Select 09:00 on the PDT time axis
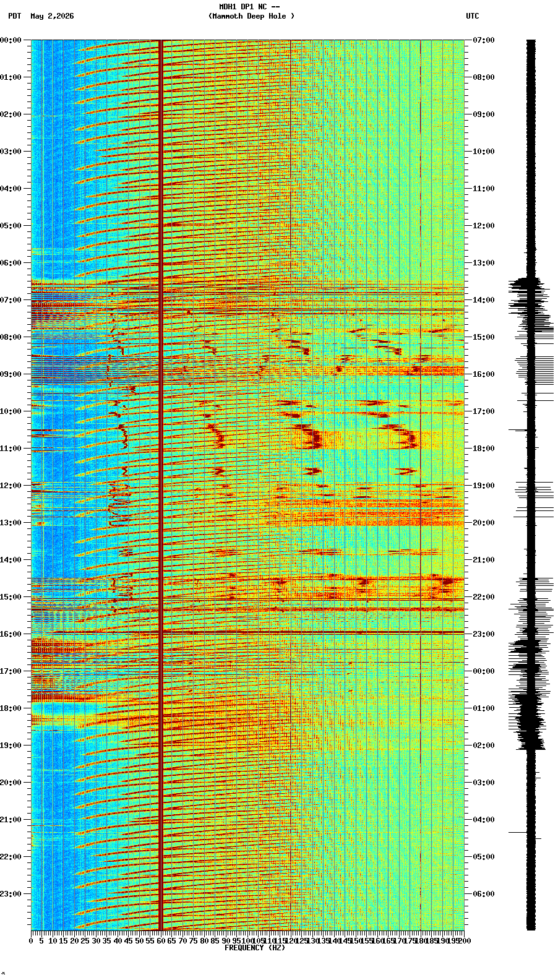The image size is (558, 980). point(11,374)
